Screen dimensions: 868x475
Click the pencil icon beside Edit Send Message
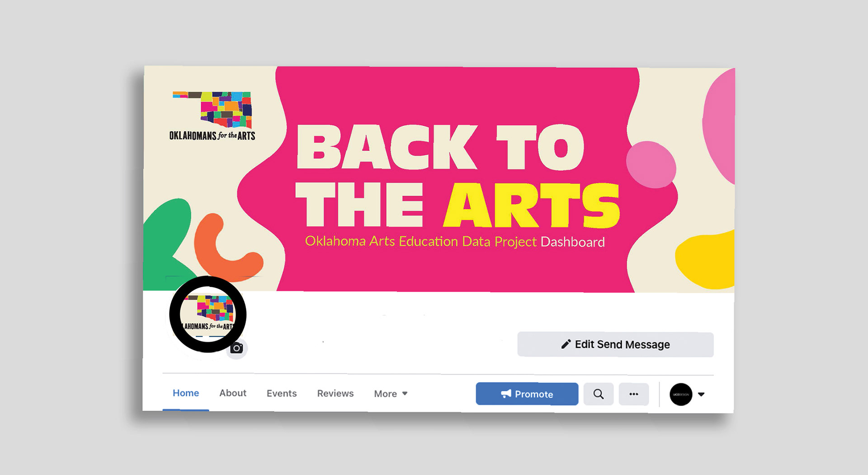566,344
